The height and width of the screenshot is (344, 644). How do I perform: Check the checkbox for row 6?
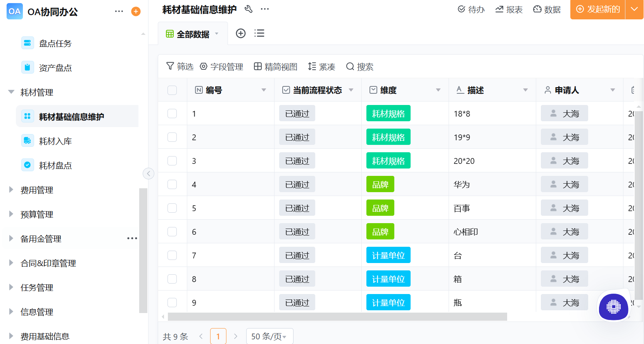[172, 232]
